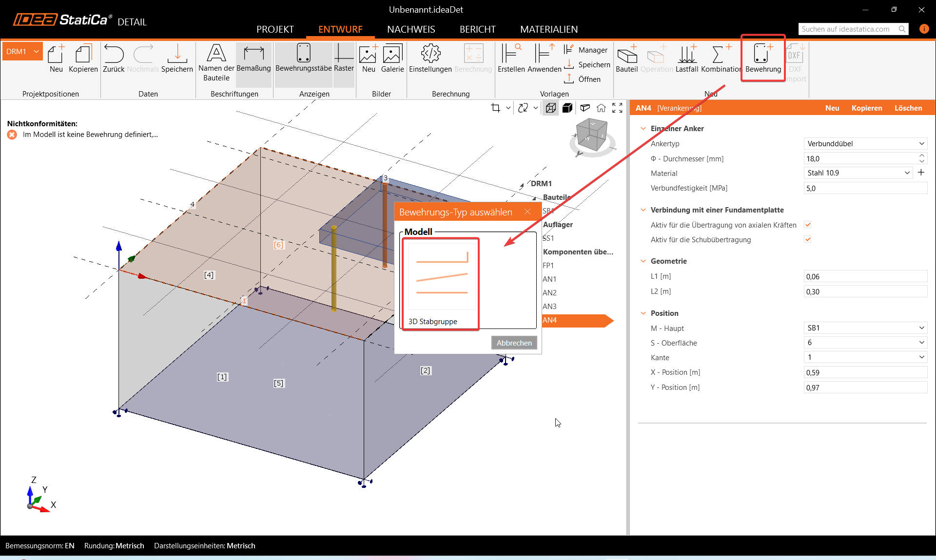Uncheck Schubübertragung shear transfer checkbox
This screenshot has height=560, width=936.
point(808,239)
